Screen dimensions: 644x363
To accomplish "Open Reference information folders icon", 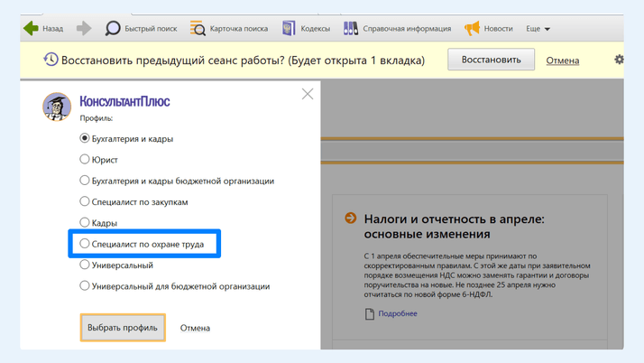I will click(x=351, y=28).
